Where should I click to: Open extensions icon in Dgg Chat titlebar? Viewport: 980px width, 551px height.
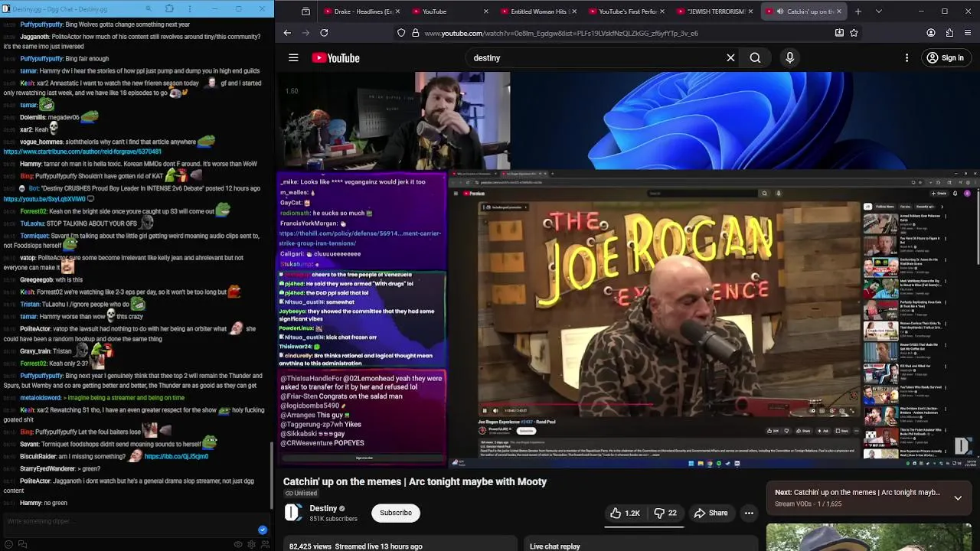(169, 9)
